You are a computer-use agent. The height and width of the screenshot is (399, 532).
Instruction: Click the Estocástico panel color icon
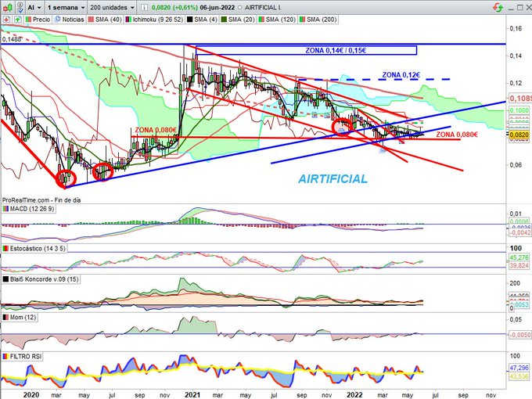[x=5, y=248]
